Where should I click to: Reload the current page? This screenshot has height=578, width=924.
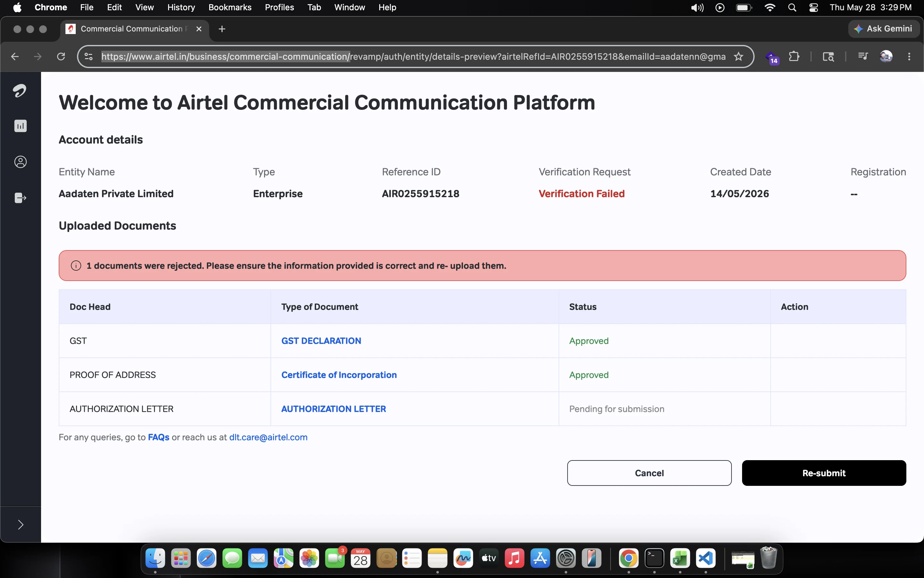tap(61, 57)
